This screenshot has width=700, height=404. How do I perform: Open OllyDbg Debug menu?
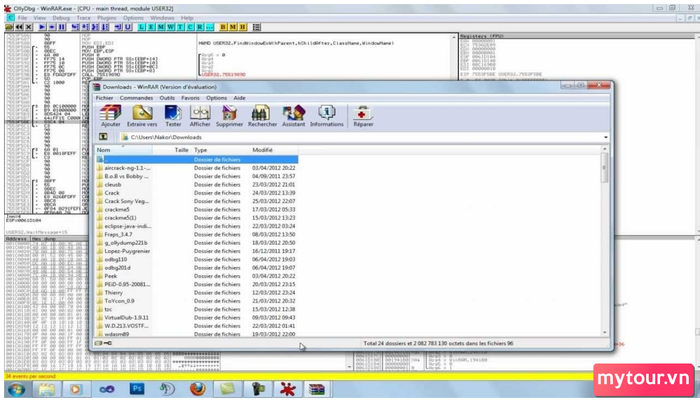click(61, 18)
